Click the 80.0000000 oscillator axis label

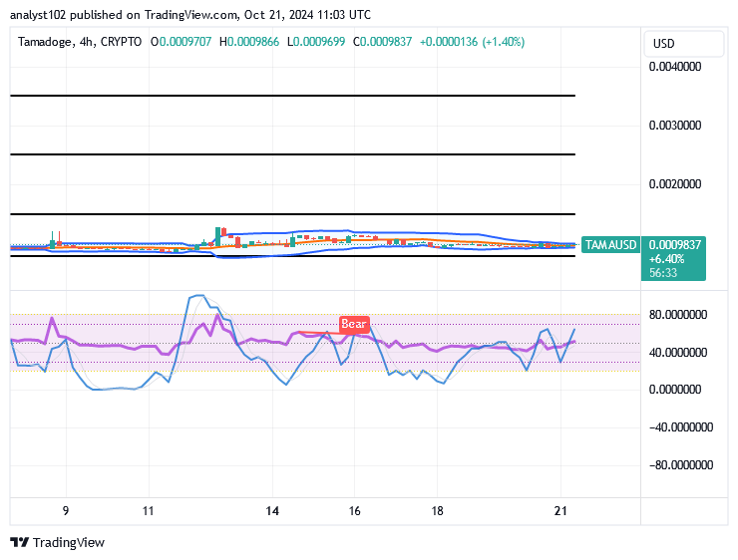(x=678, y=315)
